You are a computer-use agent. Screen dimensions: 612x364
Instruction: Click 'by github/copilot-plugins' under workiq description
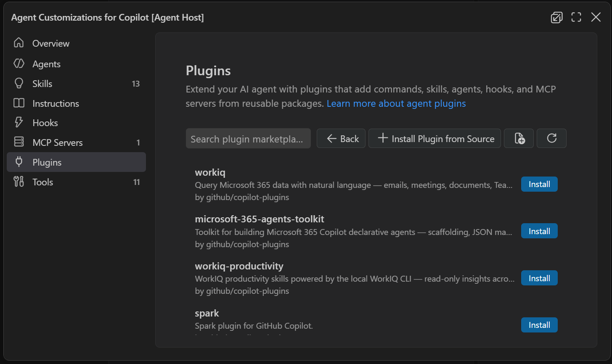pyautogui.click(x=242, y=197)
